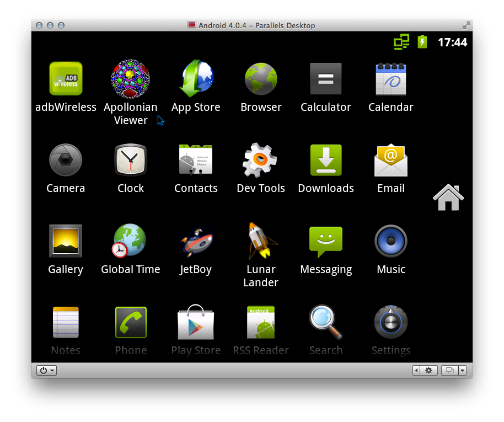Click the battery charging status icon
This screenshot has height=422, width=504.
pos(422,42)
